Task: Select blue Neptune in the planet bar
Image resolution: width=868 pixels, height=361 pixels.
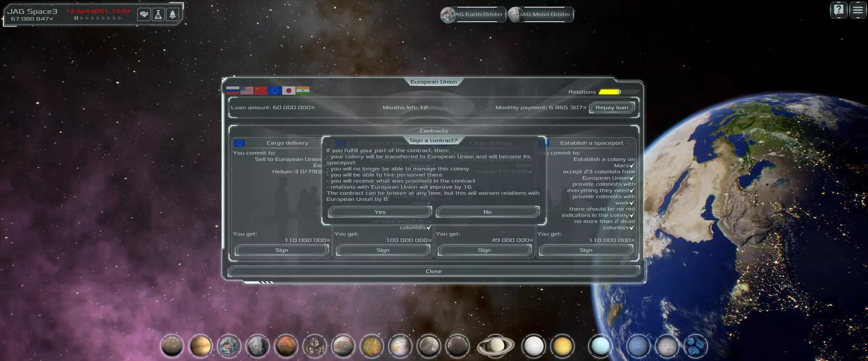Action: (638, 346)
